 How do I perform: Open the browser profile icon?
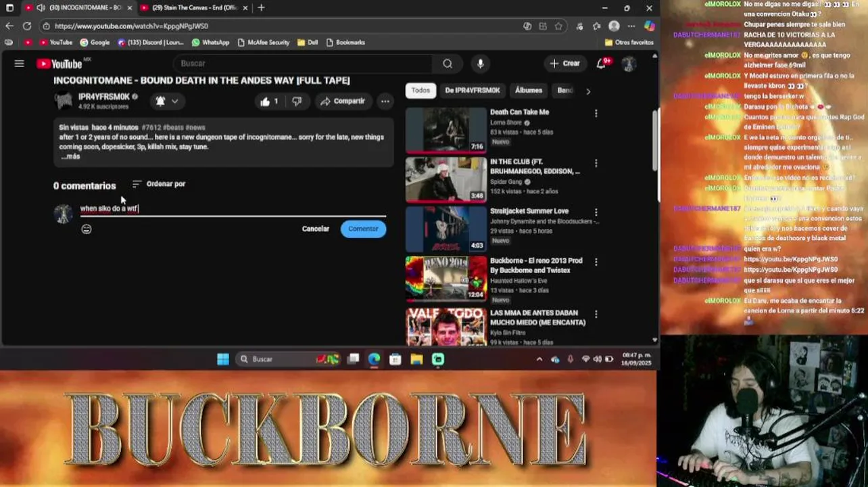click(x=614, y=26)
